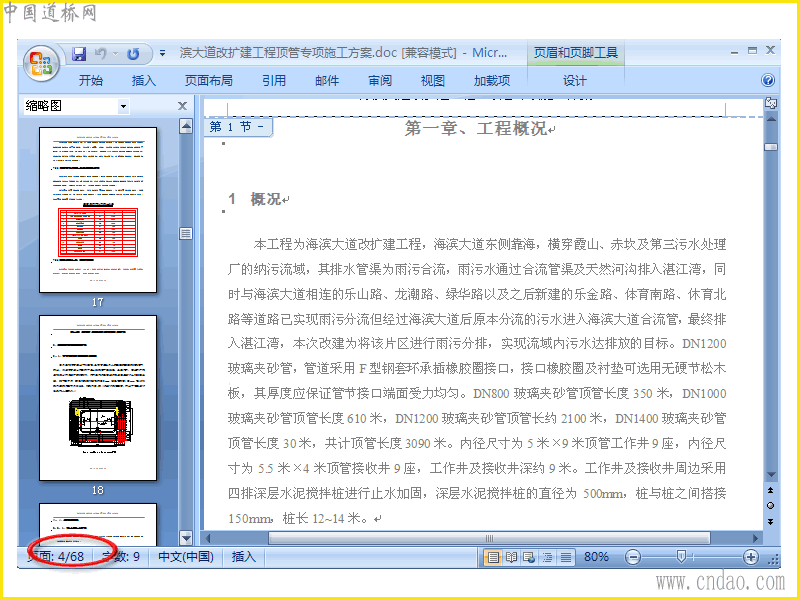Click the zoom in plus button
The width and height of the screenshot is (800, 600).
click(x=751, y=557)
